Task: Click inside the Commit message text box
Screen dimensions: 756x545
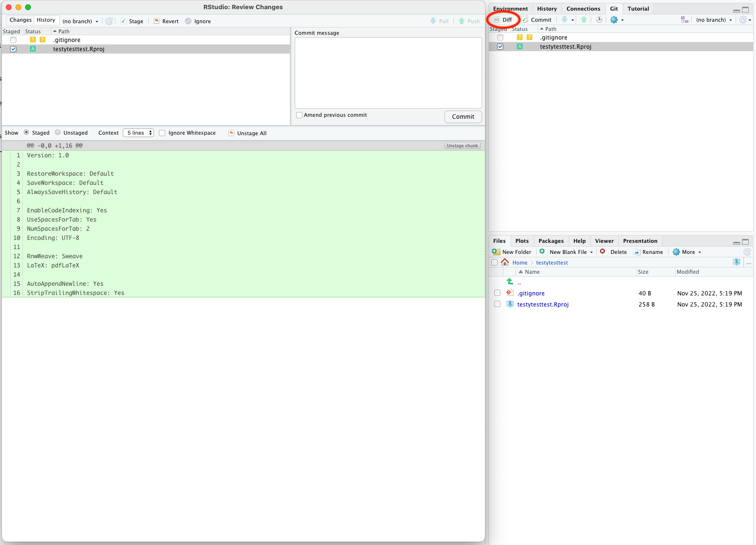Action: (x=388, y=72)
